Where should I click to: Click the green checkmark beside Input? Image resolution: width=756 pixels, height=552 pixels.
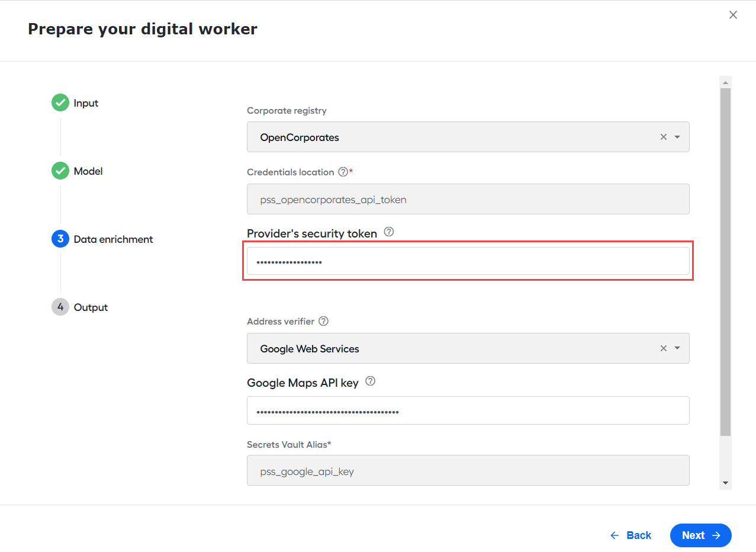[60, 103]
